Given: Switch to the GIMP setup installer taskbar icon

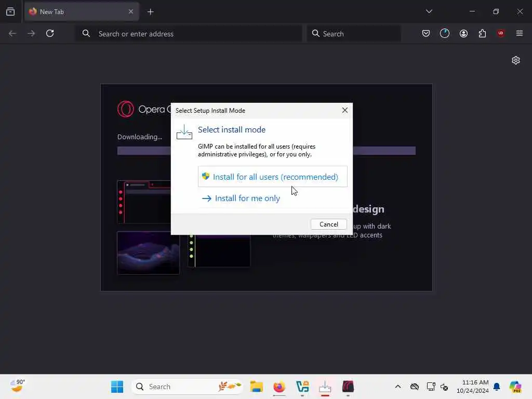Looking at the screenshot, I should (x=325, y=387).
